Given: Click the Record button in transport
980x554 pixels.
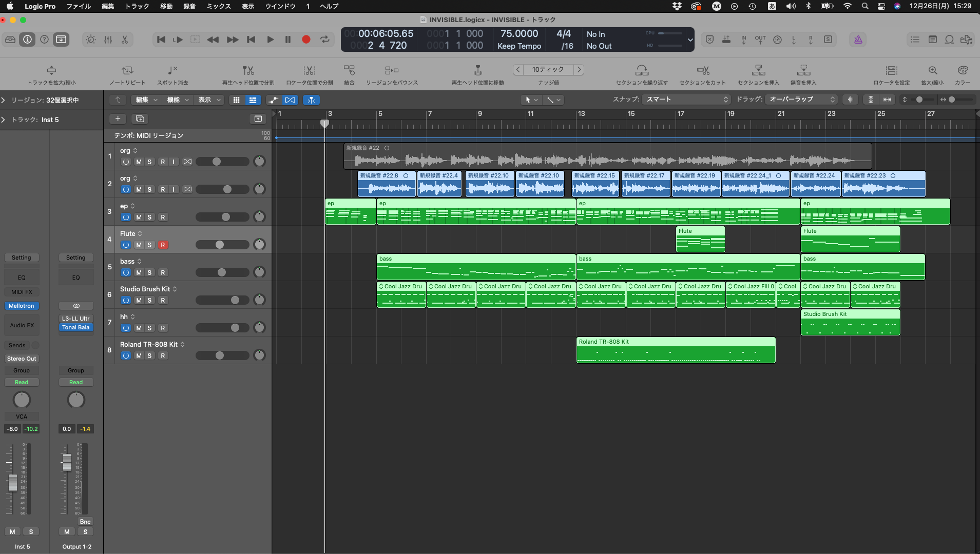Looking at the screenshot, I should pyautogui.click(x=306, y=39).
